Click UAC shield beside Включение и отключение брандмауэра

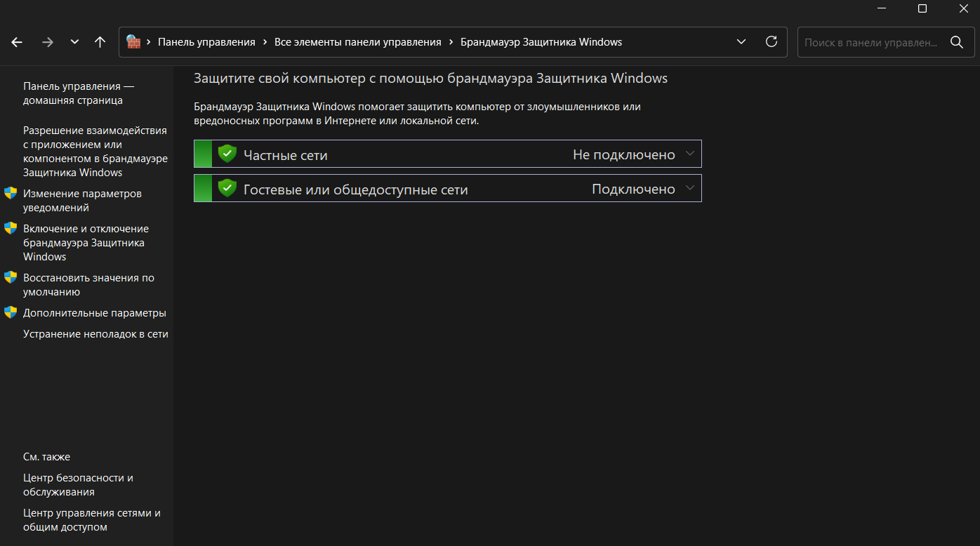pos(11,228)
